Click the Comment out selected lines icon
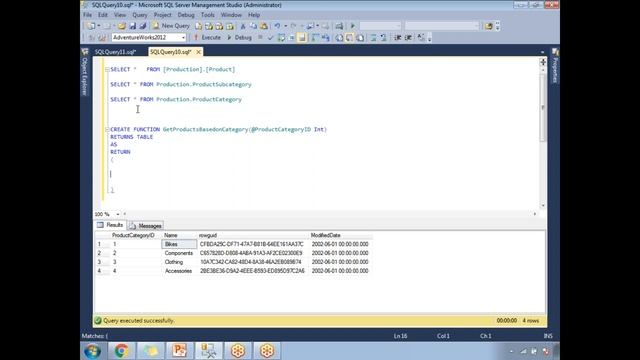The width and height of the screenshot is (640, 360). pos(373,38)
